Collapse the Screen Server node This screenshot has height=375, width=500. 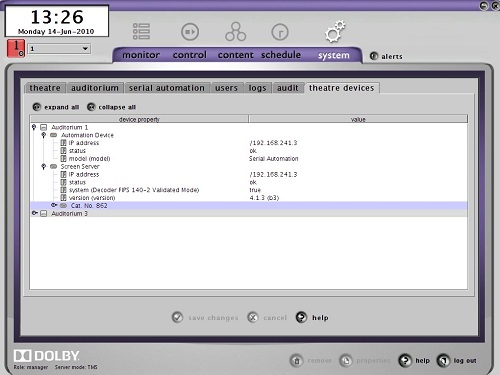[43, 166]
